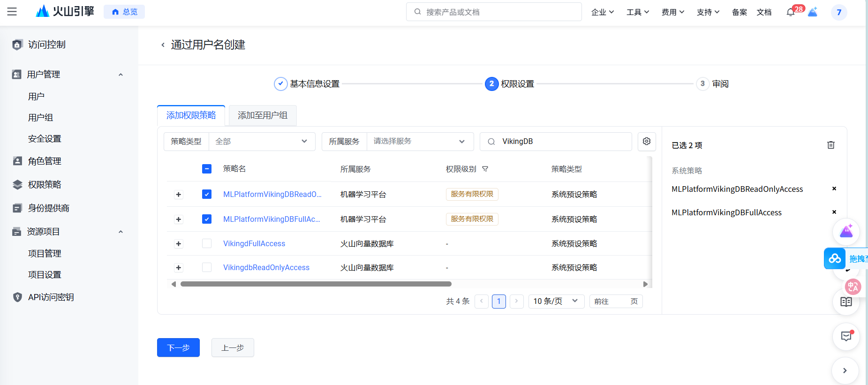Click the scrollbar right arrow
The height and width of the screenshot is (385, 868).
[x=645, y=284]
